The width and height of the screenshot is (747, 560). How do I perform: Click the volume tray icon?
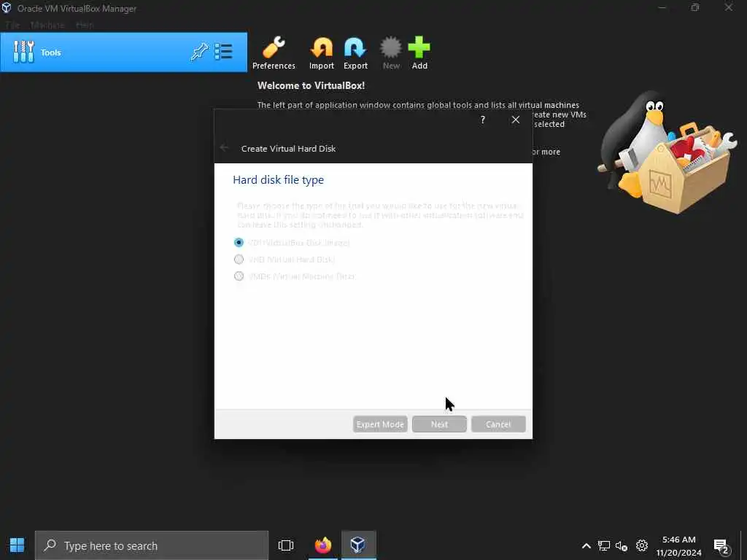point(622,545)
